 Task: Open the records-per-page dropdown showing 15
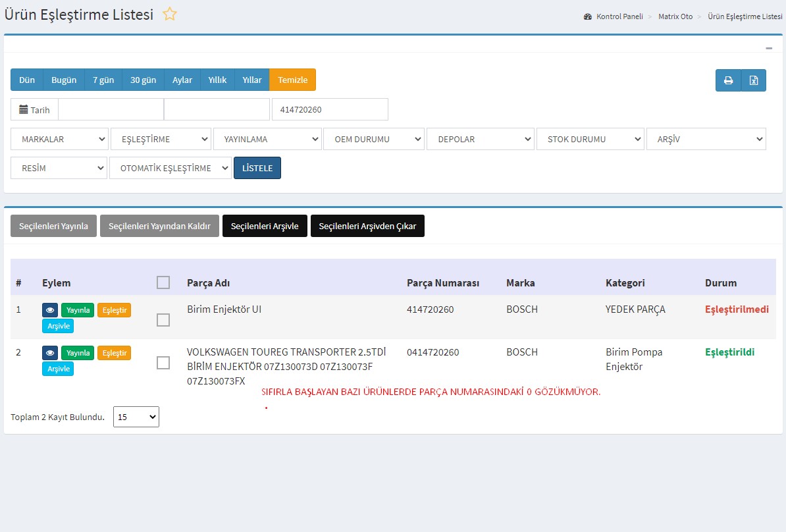(x=136, y=417)
